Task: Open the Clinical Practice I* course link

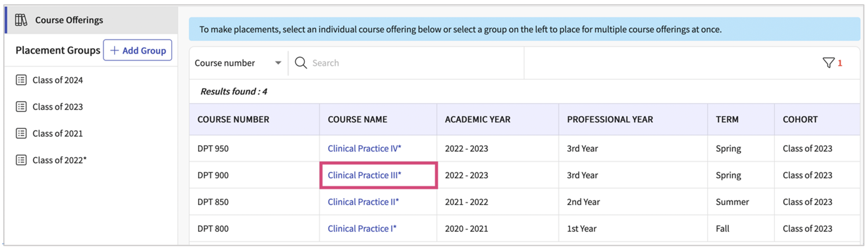Action: point(362,229)
